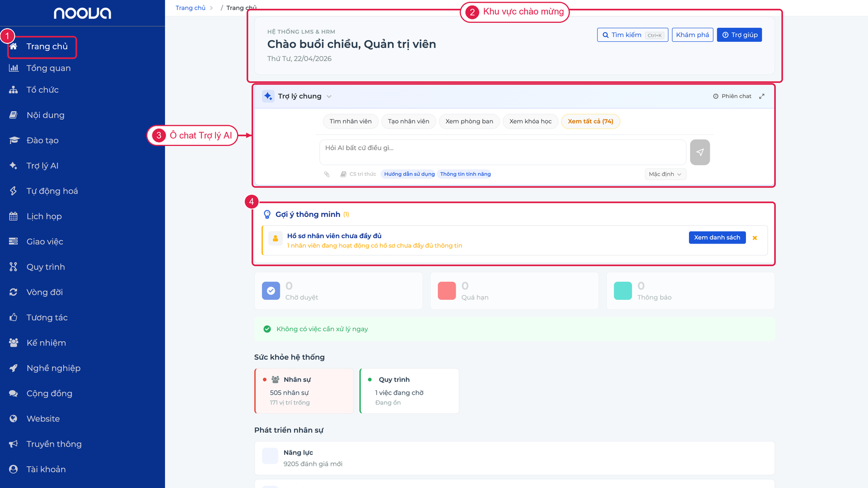Click the Quy trình workflow icon in sidebar
The height and width of the screenshot is (488, 868).
(x=14, y=267)
